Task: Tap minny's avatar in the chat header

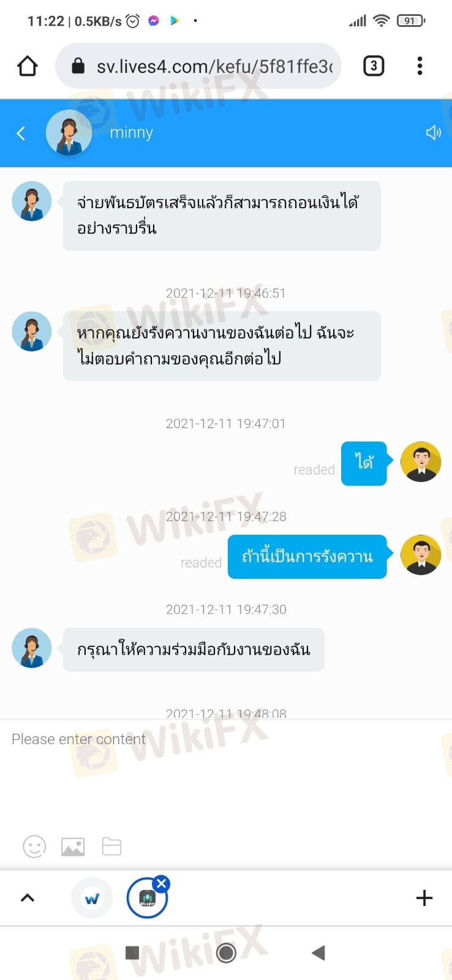Action: click(69, 132)
